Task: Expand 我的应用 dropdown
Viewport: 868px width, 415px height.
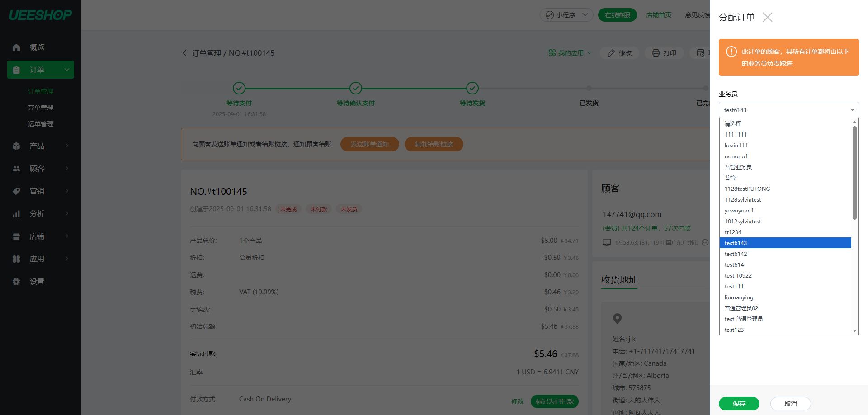Action: [570, 53]
